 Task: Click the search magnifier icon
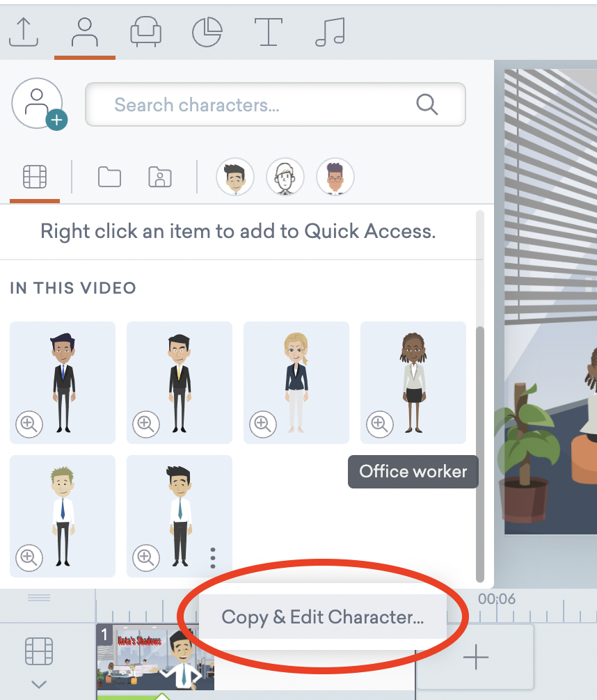[427, 104]
